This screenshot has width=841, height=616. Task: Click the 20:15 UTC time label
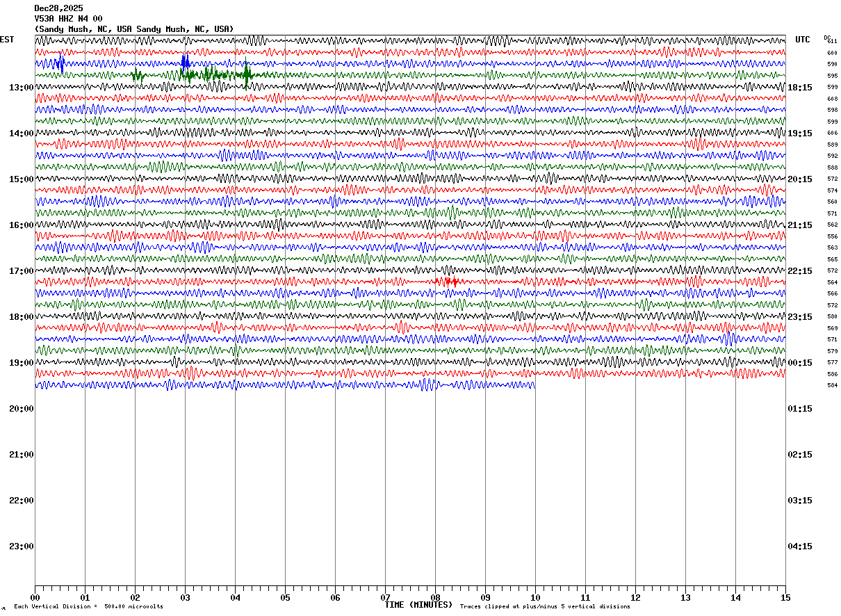(800, 179)
